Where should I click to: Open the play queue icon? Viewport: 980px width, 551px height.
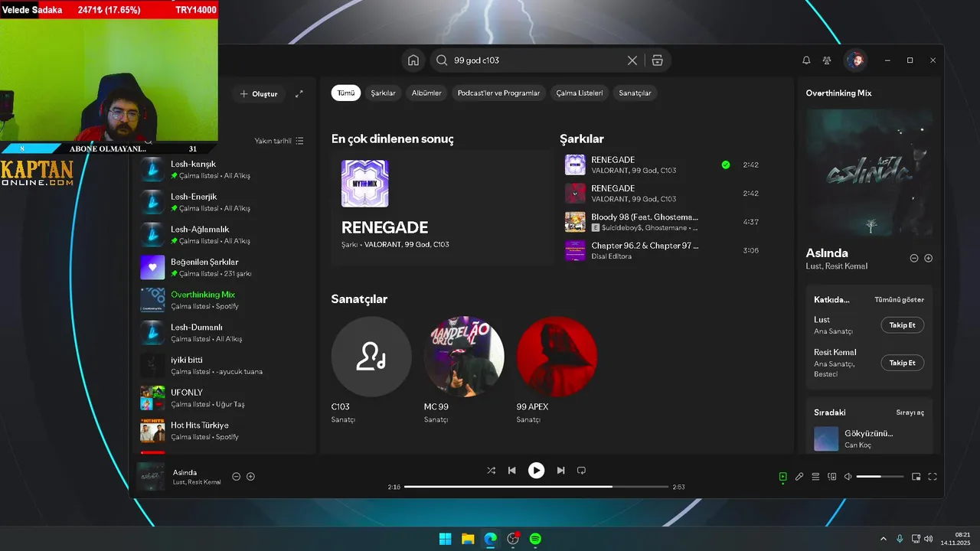[815, 477]
